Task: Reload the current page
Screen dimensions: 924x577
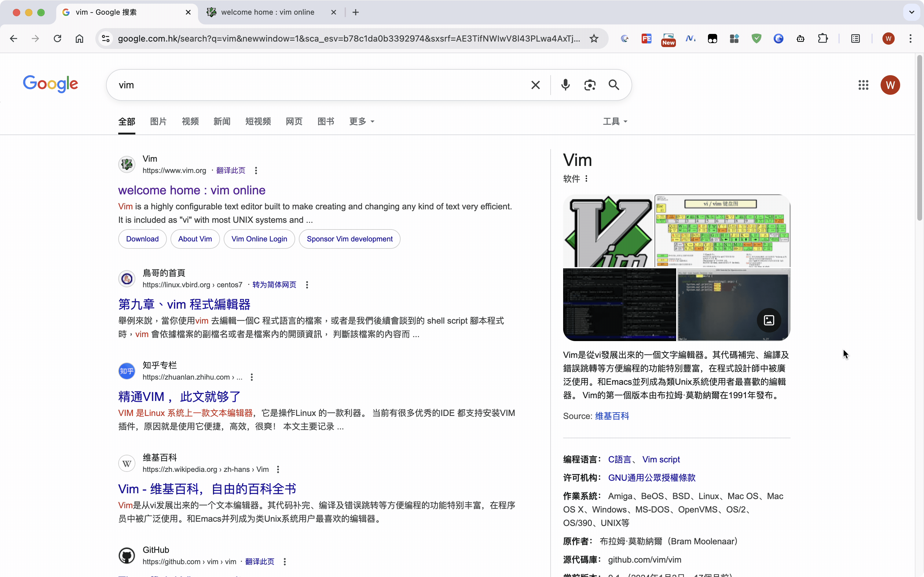Action: (57, 39)
